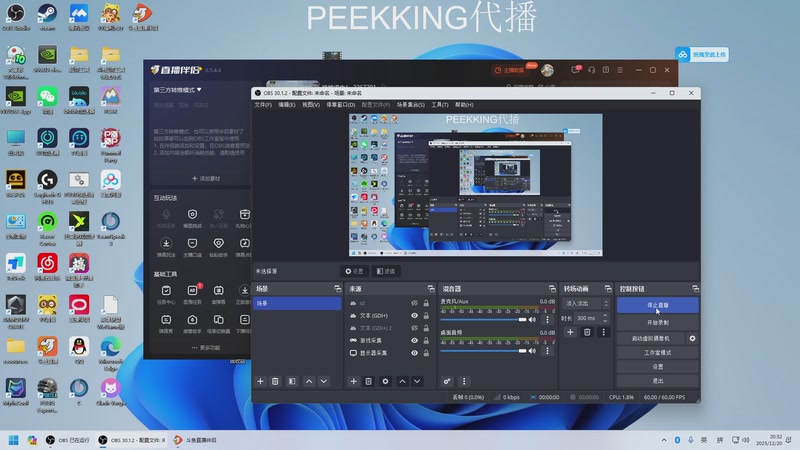Start virtual camera button 启动虚拟摄像机
This screenshot has height=450, width=800.
(651, 338)
